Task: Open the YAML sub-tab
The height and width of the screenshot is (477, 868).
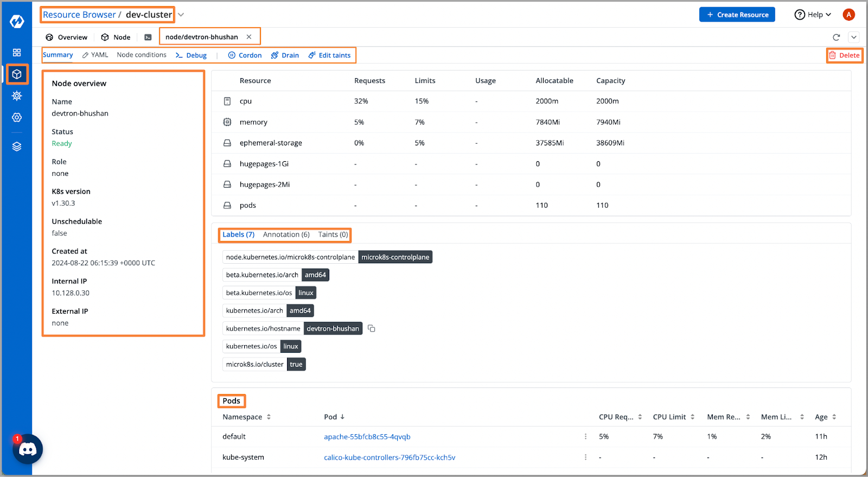Action: (95, 55)
